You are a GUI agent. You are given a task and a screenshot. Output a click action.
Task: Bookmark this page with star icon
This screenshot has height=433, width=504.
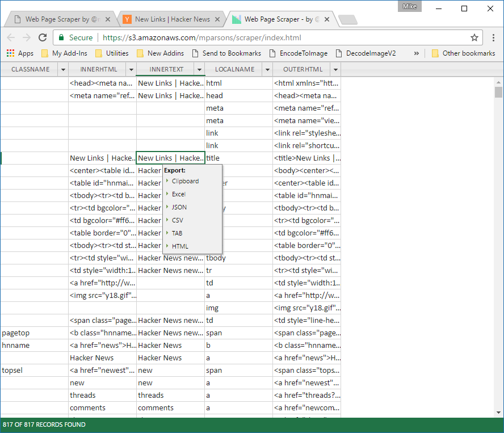click(x=474, y=37)
